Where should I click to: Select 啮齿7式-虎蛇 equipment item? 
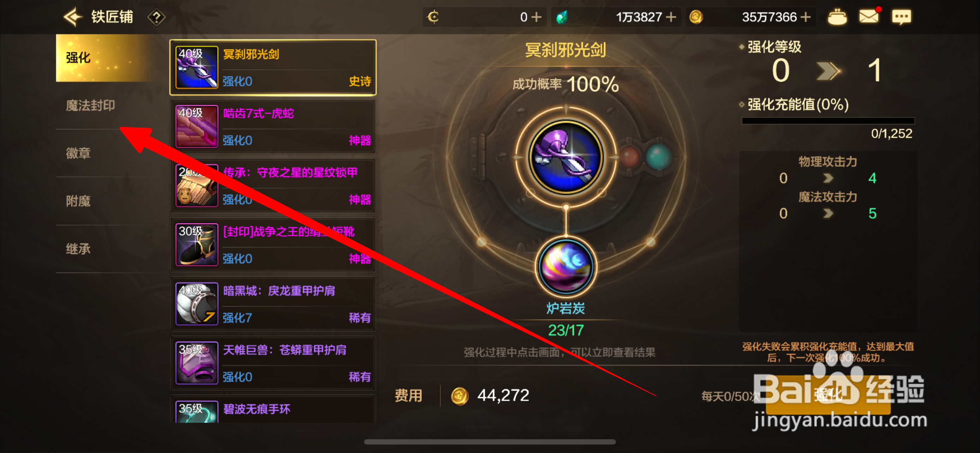[x=273, y=126]
